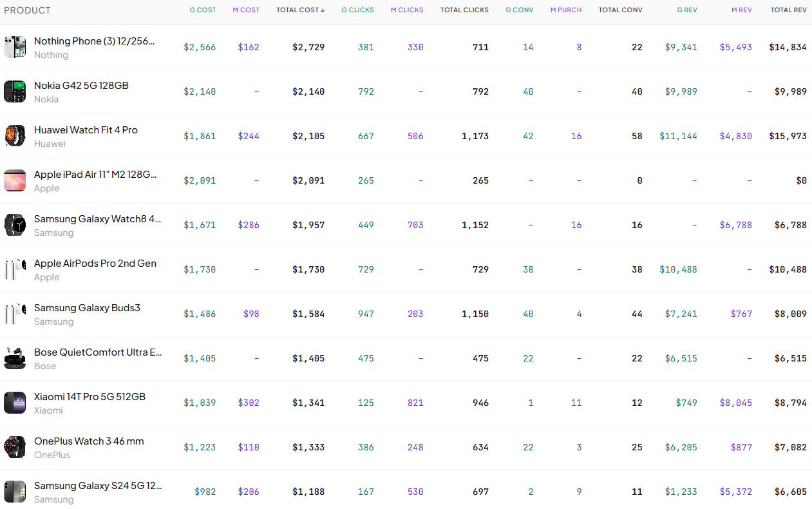Click the Samsung Galaxy Buds3 icon
This screenshot has width=812, height=509.
14,313
